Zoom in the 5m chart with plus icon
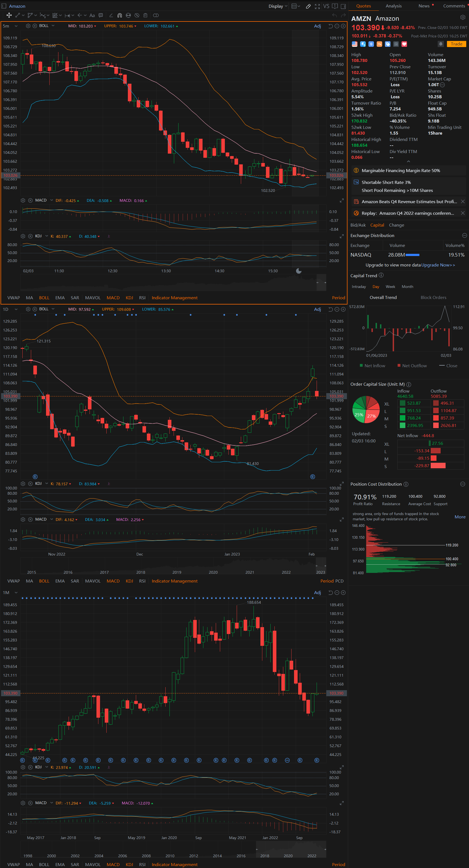The image size is (469, 868). pos(343,26)
